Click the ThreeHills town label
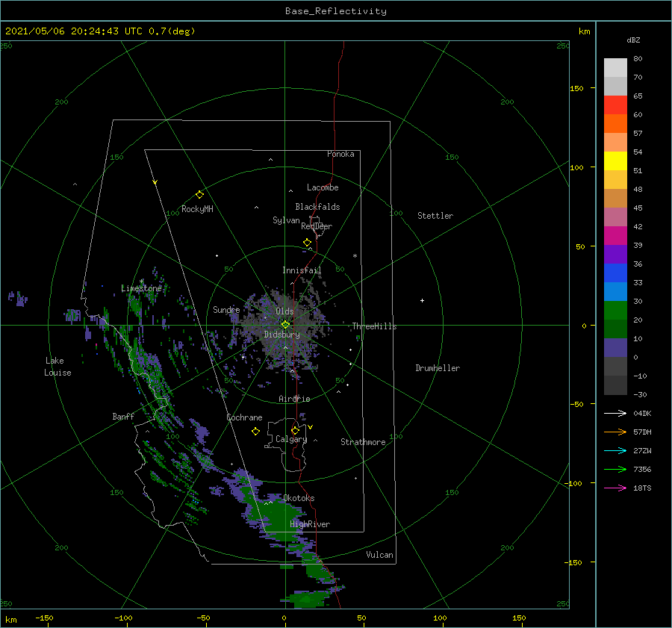Screen dimensions: 672x628 coord(374,326)
